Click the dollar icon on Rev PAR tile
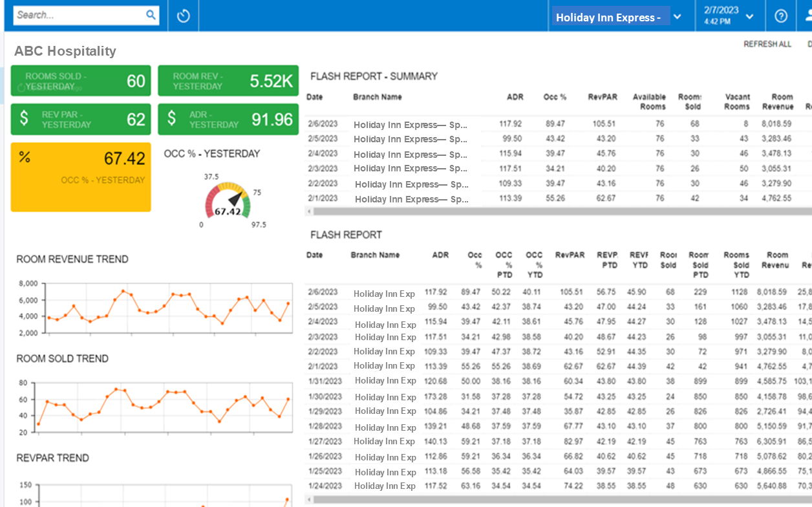Screen dimensions: 812x507 point(24,118)
